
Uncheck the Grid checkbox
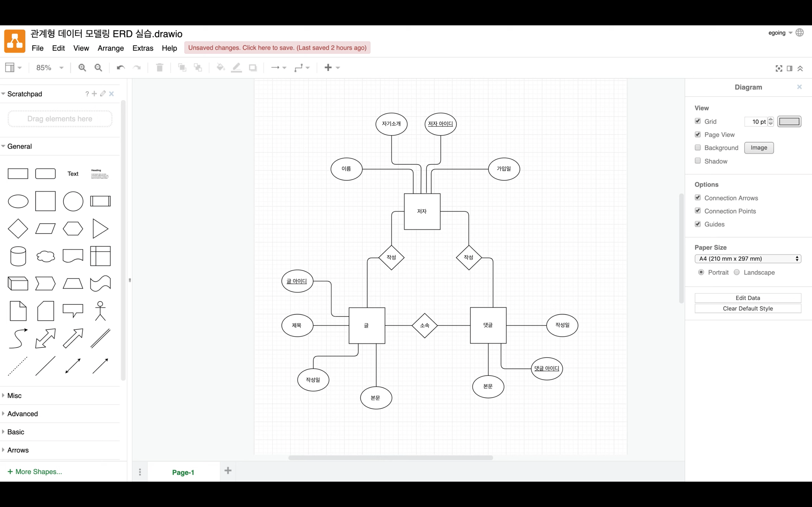[x=698, y=121]
